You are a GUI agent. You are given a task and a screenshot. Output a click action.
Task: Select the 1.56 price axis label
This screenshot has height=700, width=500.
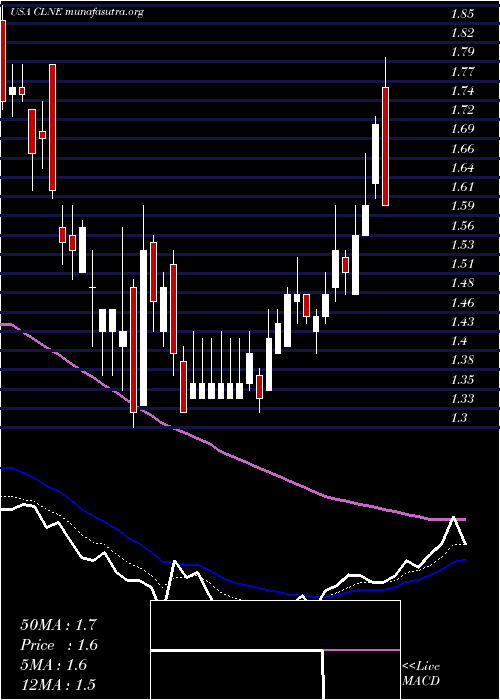click(462, 226)
